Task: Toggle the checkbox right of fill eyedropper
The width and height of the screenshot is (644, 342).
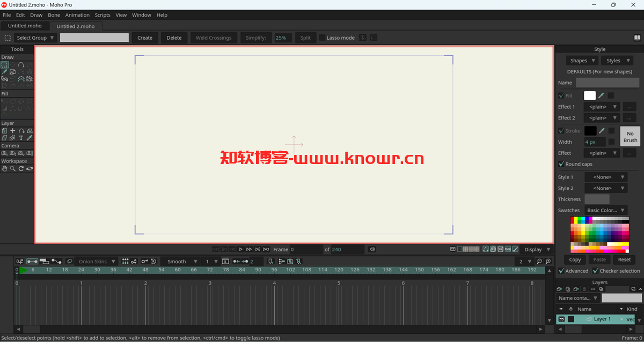Action: click(611, 95)
